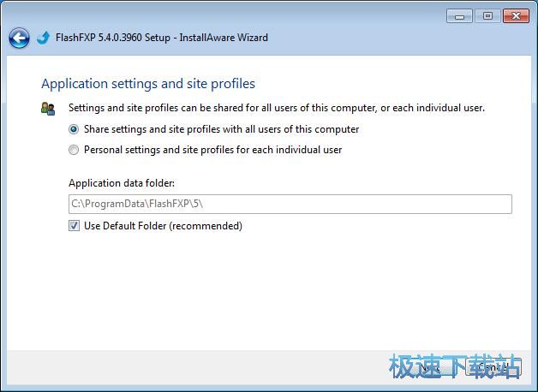Maximize the setup wizard window

tap(487, 16)
